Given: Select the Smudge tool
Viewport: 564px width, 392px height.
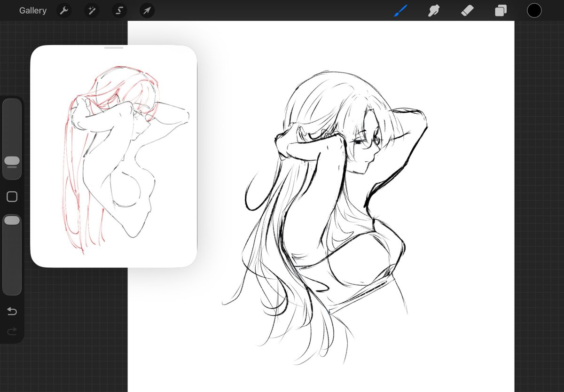Looking at the screenshot, I should [x=434, y=10].
